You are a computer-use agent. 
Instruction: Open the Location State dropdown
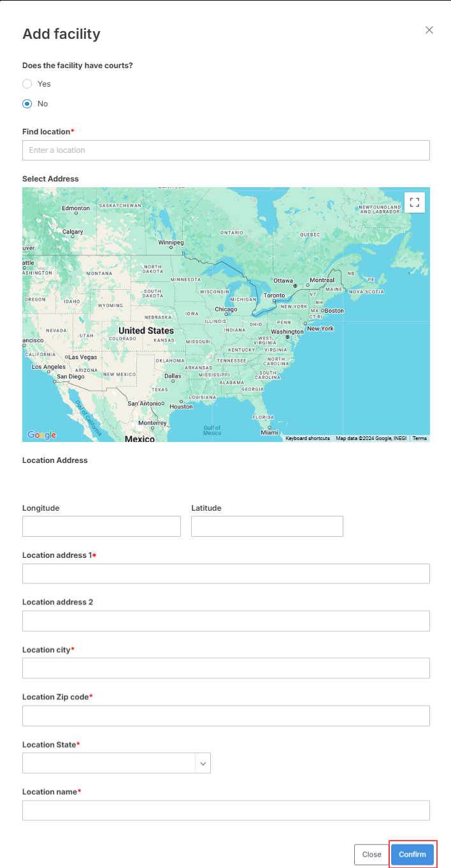point(110,763)
